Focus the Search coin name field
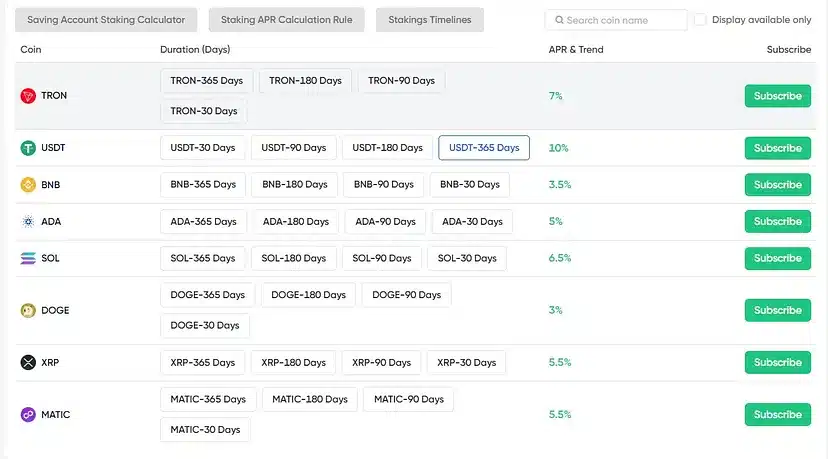Screen dimensions: 828x459 point(616,20)
